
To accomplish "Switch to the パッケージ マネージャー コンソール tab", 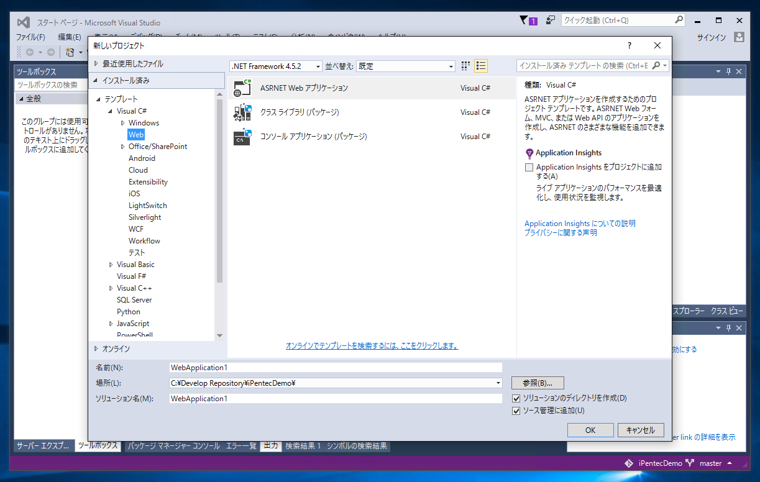I will tap(174, 446).
